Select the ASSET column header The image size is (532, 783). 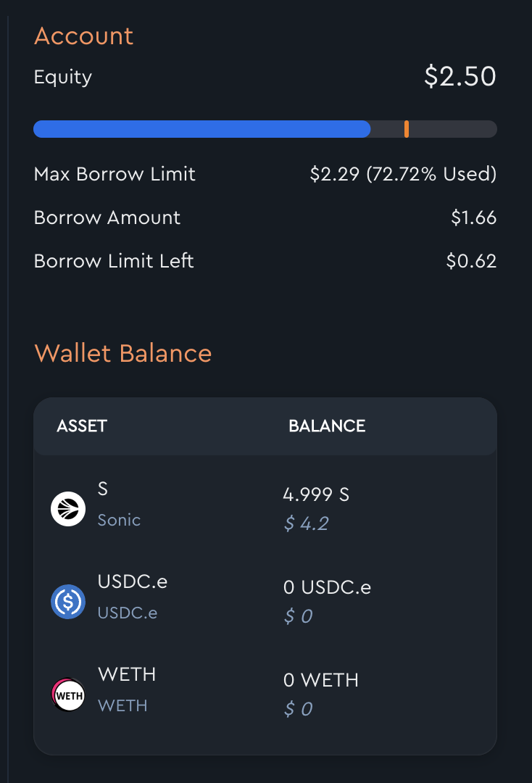point(82,426)
